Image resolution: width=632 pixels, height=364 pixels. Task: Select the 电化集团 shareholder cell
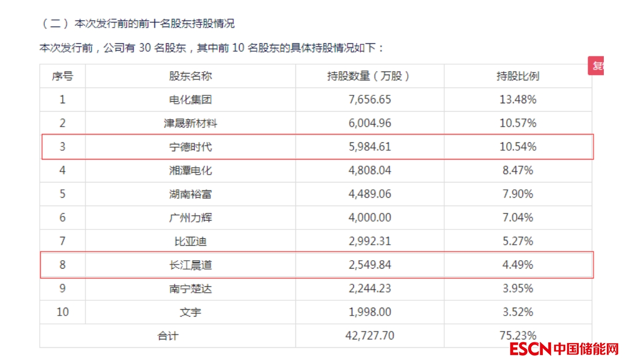coord(190,100)
